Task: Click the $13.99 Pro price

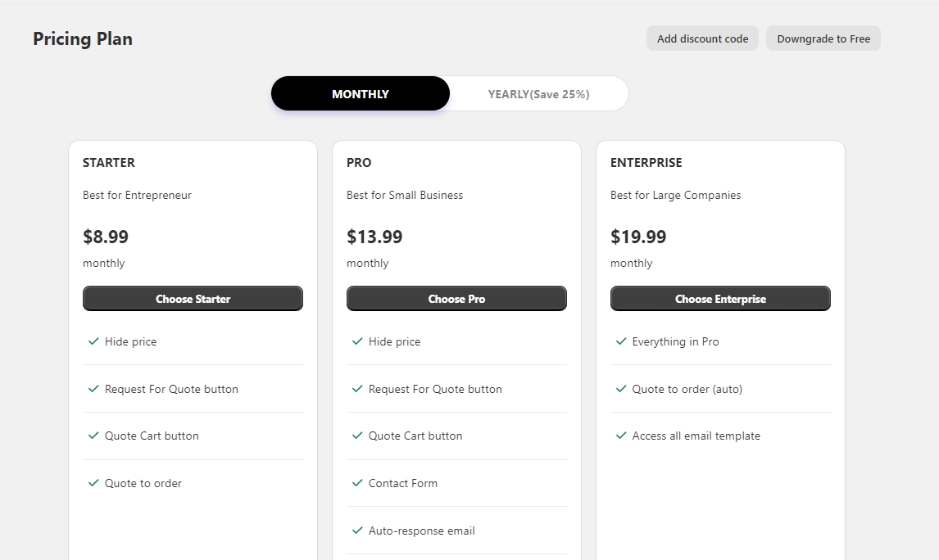Action: pos(374,237)
